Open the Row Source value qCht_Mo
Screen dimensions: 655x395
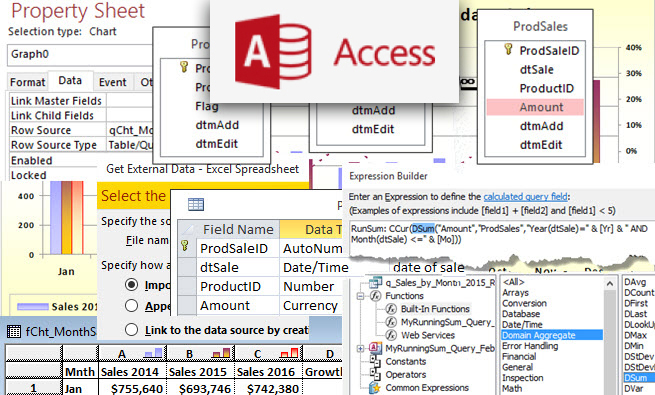pyautogui.click(x=129, y=130)
